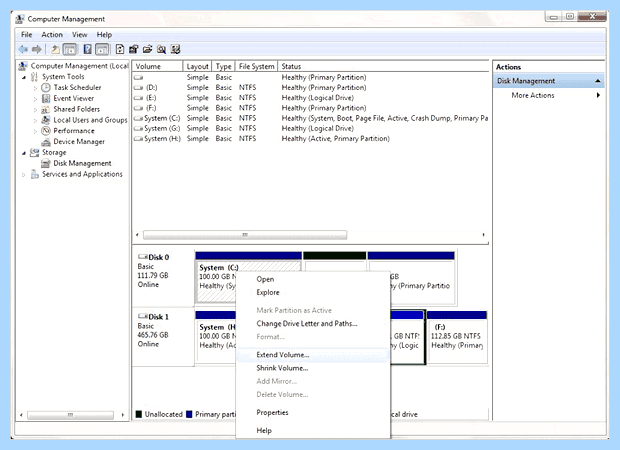
Task: Click the Help question-mark toolbar icon
Action: pyautogui.click(x=87, y=49)
